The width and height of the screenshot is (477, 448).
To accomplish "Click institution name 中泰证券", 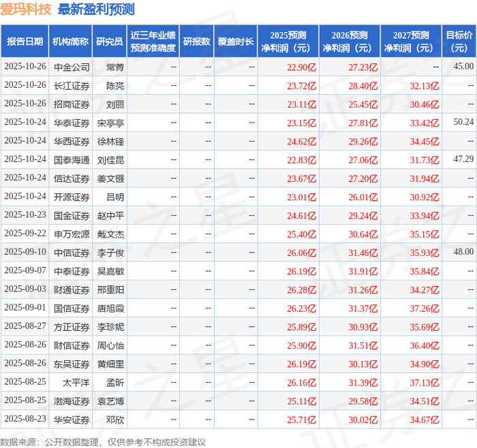I will click(72, 272).
